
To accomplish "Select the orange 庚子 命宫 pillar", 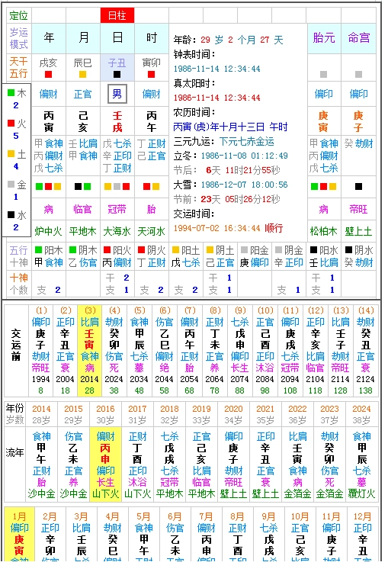I will [x=358, y=121].
